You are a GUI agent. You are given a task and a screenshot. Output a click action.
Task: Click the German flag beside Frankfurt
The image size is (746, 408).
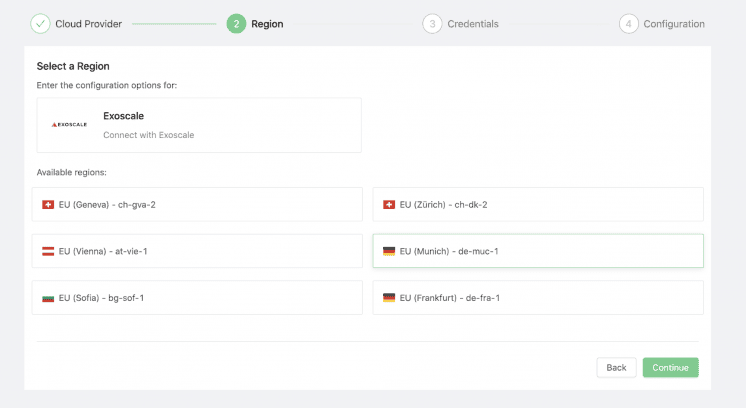click(388, 298)
